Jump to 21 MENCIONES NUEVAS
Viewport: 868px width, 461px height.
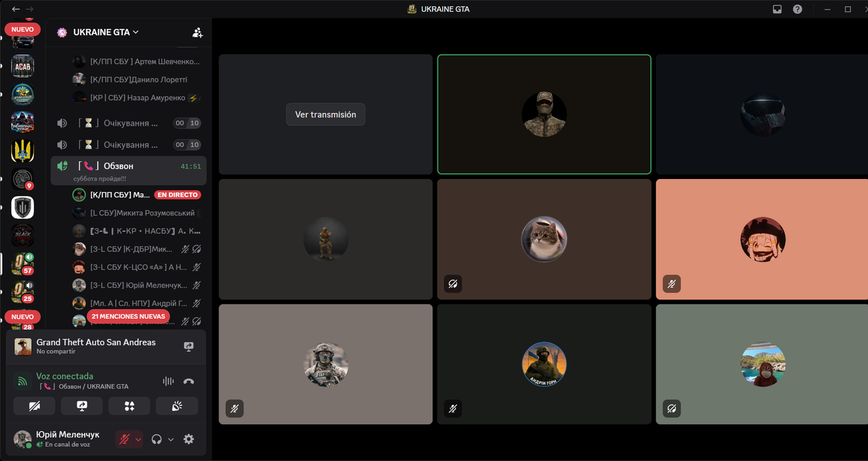(x=128, y=316)
